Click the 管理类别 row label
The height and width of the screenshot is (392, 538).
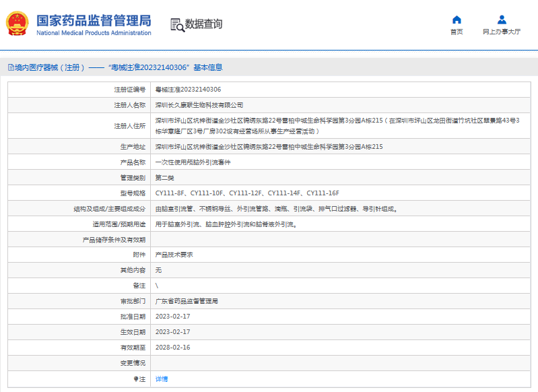(x=133, y=178)
